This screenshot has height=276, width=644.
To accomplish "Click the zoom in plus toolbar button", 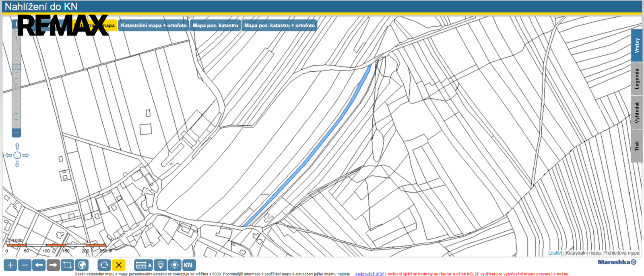I will 10,265.
